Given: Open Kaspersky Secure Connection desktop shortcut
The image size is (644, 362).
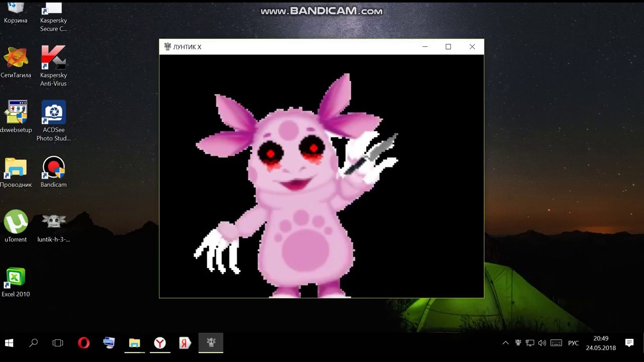Looking at the screenshot, I should (x=53, y=17).
